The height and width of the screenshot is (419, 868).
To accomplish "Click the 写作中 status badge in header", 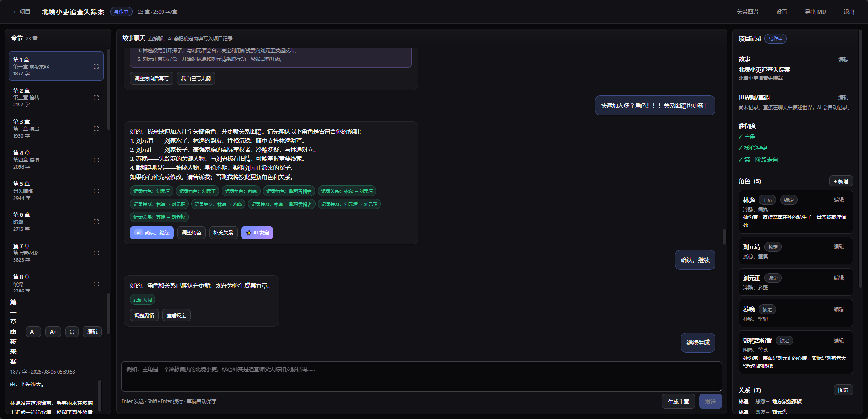I will [x=121, y=12].
